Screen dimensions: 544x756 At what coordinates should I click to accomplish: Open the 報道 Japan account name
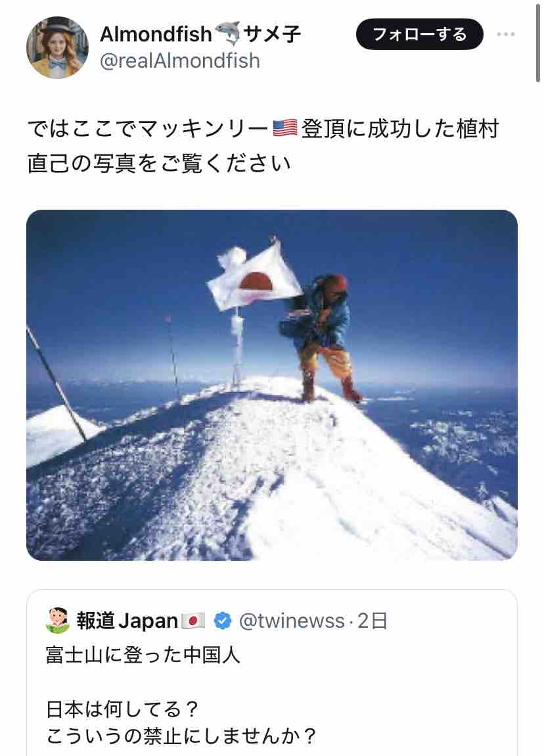pos(127,621)
